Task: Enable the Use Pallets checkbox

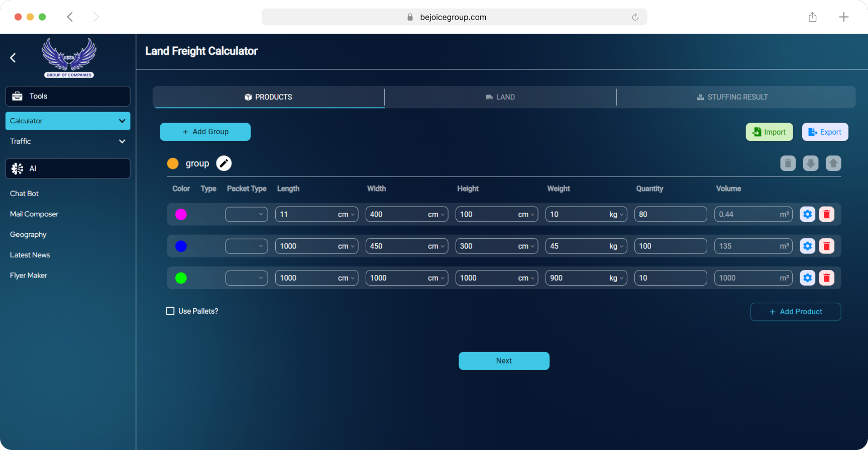Action: (170, 311)
